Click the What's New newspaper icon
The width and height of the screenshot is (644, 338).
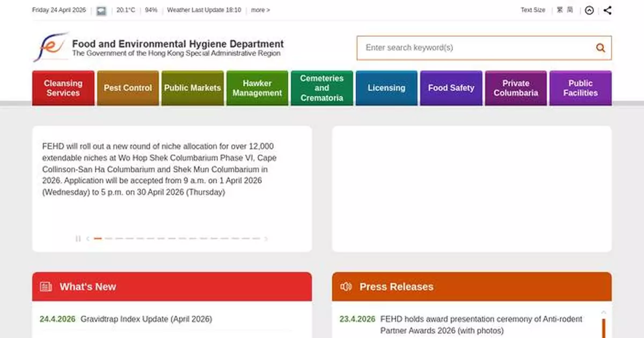(x=46, y=286)
